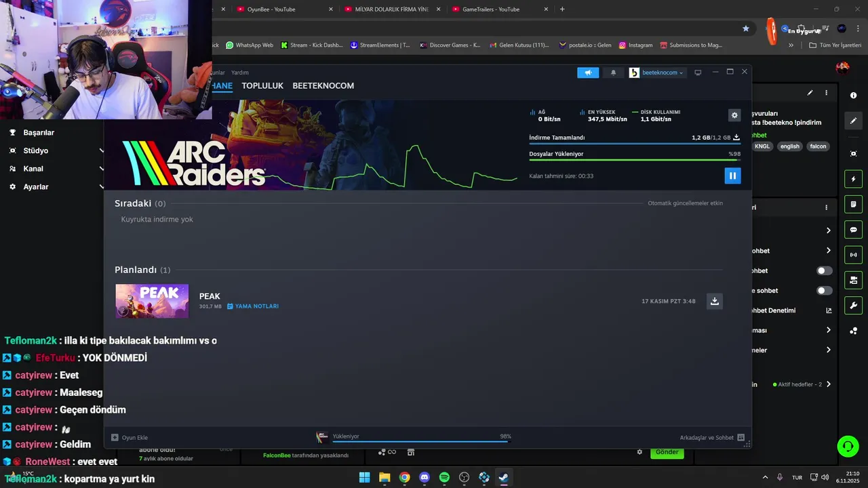This screenshot has height=488, width=868.
Task: Open PEAK thumbnail in downloads list
Action: (x=152, y=301)
